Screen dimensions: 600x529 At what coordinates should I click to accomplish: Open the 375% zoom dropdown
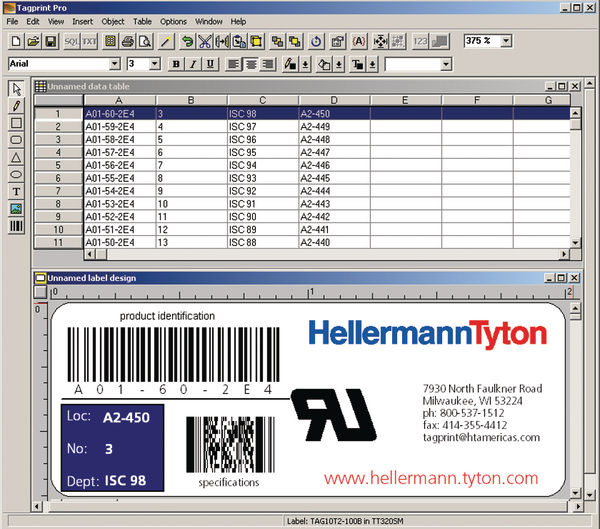coord(506,41)
